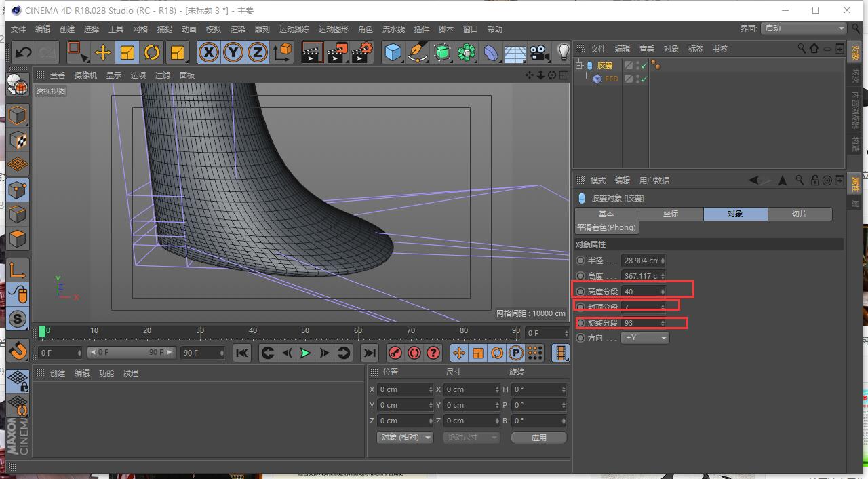The image size is (868, 479).
Task: Open the 插件 menu
Action: [422, 29]
